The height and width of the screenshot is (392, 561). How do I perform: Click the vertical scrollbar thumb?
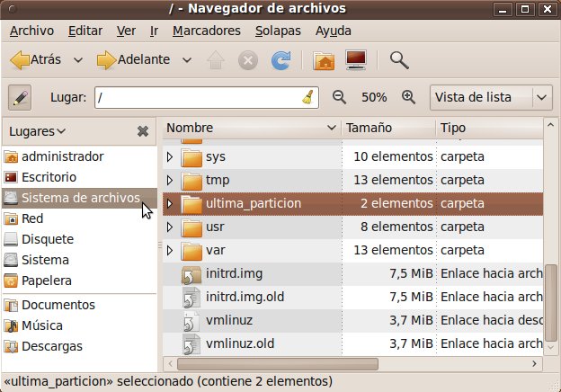click(551, 303)
